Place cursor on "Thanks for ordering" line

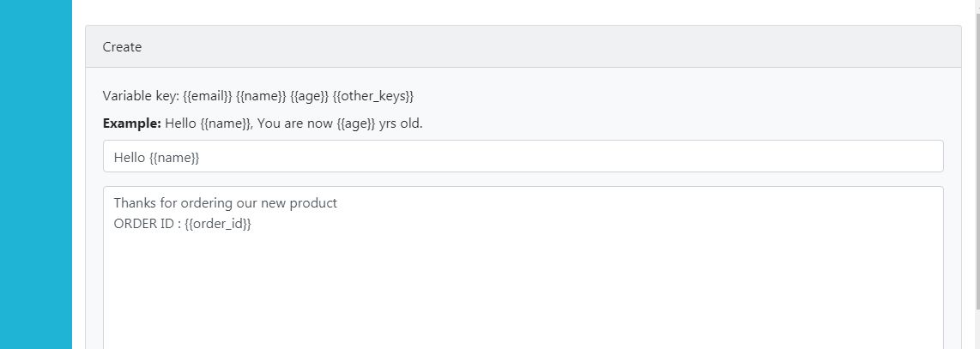click(172, 204)
